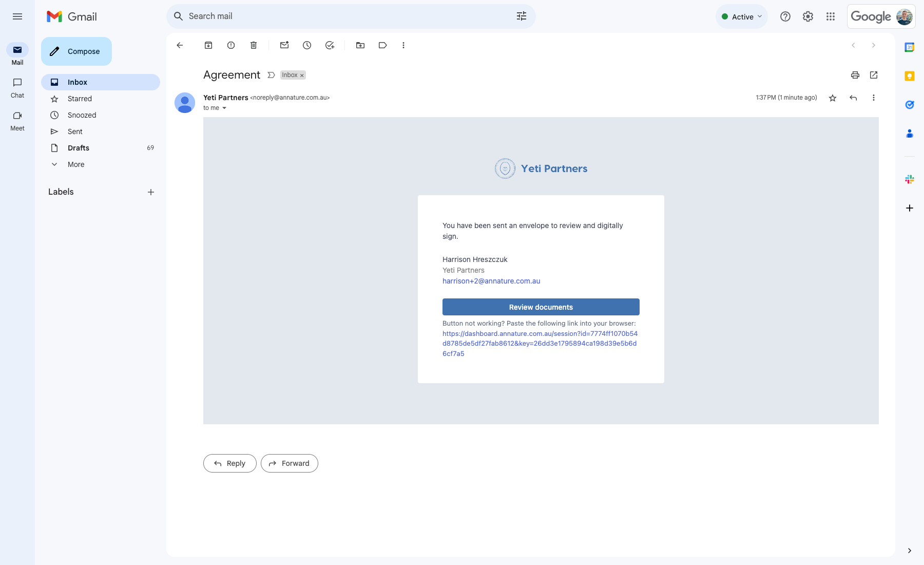Mark the email as unread
This screenshot has width=924, height=565.
coord(284,45)
